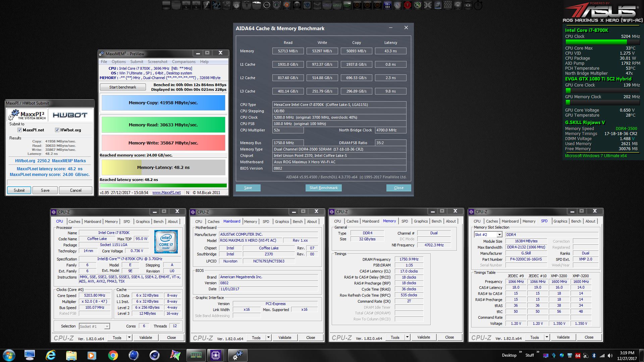
Task: Click the CPU-Z app icon in CPU tab window title
Action: [54, 212]
